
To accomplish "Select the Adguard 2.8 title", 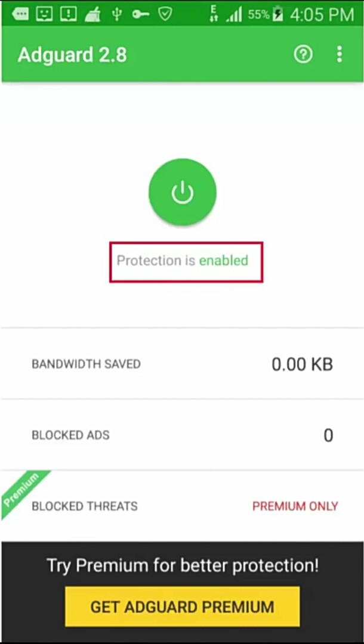I will coord(72,54).
